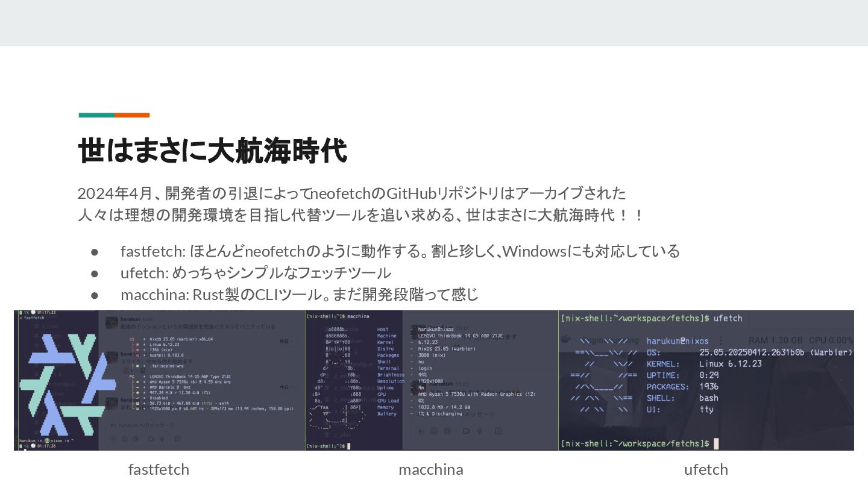Select the fastfetch bullet mentioning Windows
Viewport: 868px width, 488px height.
tap(400, 251)
